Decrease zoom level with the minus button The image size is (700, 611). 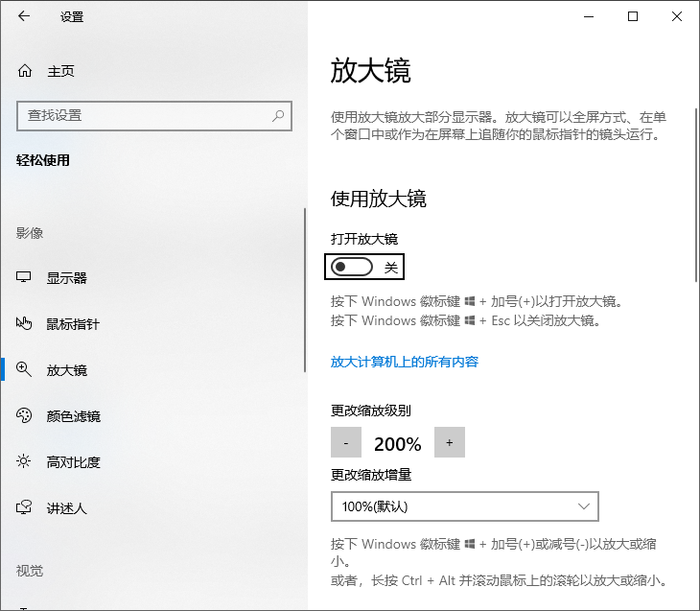click(346, 442)
